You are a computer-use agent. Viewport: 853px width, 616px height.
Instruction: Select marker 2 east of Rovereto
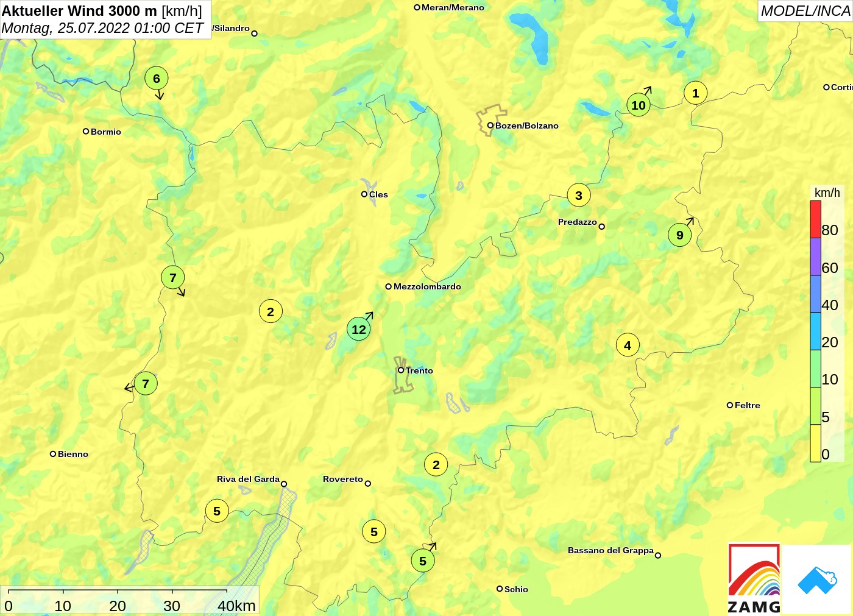436,464
